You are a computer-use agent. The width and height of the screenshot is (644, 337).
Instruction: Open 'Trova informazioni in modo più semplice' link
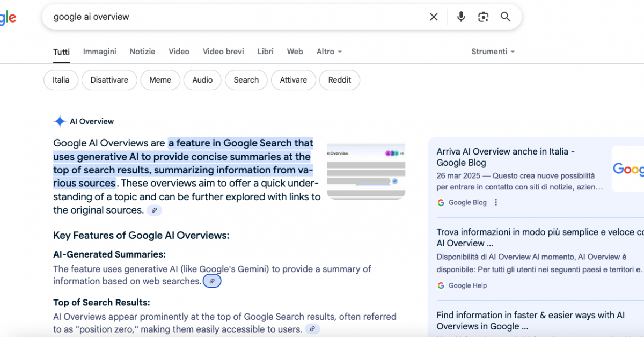click(x=540, y=238)
